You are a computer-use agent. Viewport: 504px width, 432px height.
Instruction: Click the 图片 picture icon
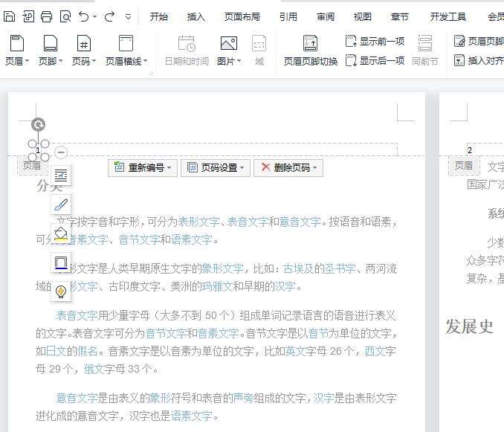[229, 43]
